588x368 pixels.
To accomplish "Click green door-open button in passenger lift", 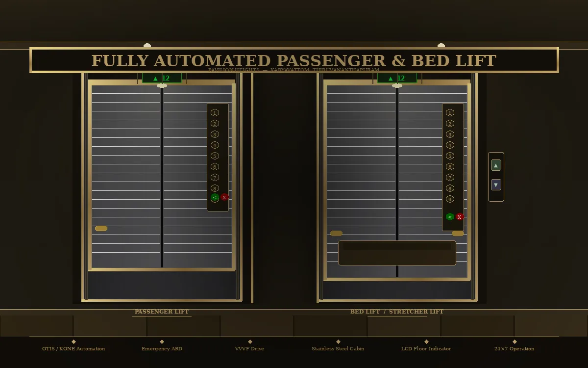I will point(215,197).
